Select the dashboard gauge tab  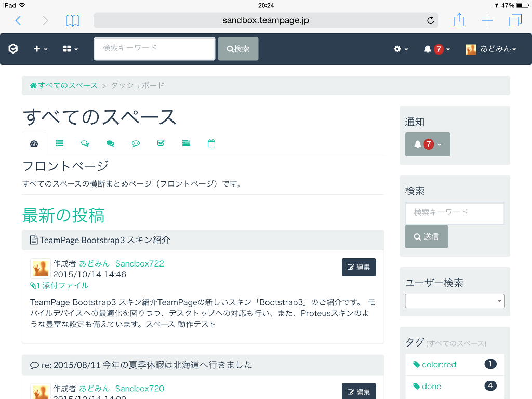click(34, 143)
